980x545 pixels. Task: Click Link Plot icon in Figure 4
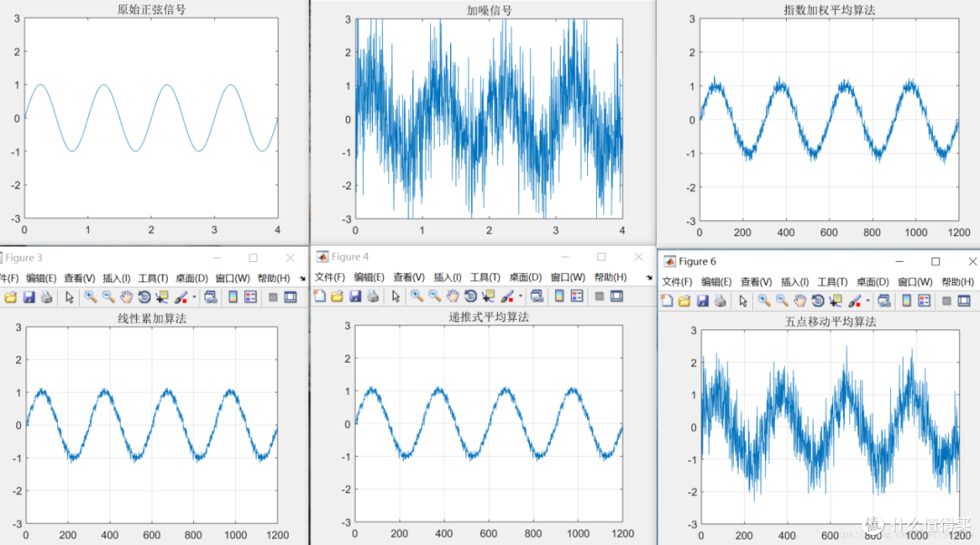537,296
